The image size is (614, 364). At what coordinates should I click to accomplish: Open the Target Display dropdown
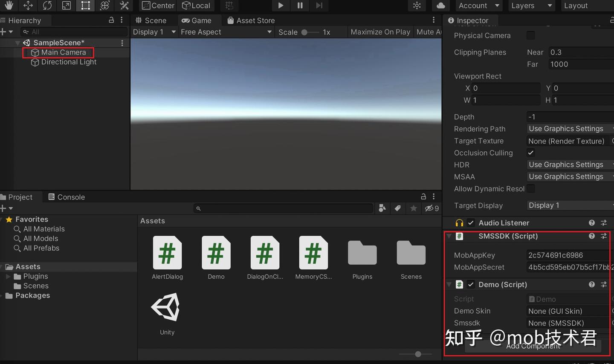pos(571,205)
